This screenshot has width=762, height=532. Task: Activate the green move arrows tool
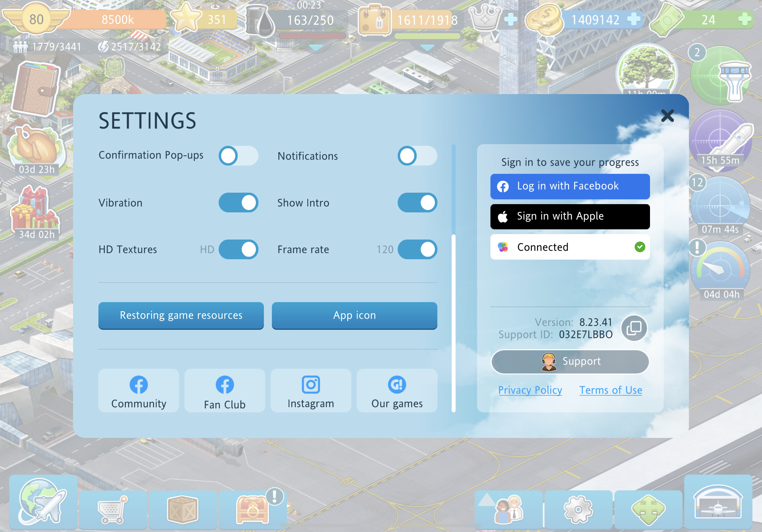[x=648, y=509]
